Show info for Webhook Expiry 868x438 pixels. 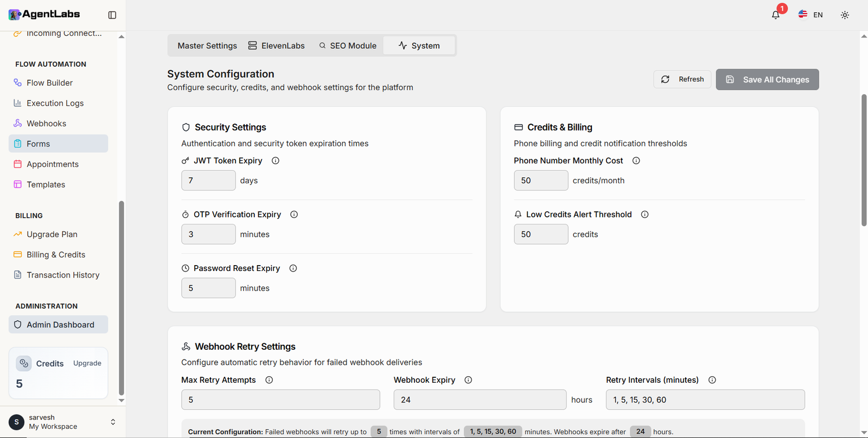click(x=468, y=380)
